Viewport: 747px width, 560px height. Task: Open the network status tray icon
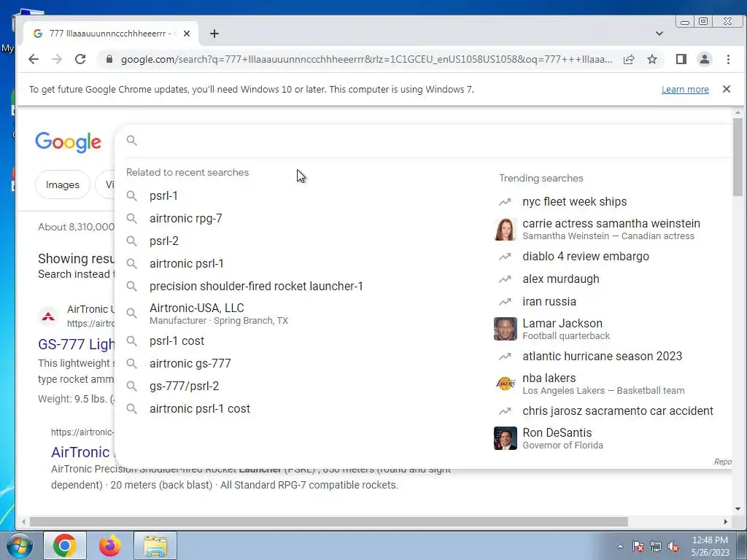656,547
